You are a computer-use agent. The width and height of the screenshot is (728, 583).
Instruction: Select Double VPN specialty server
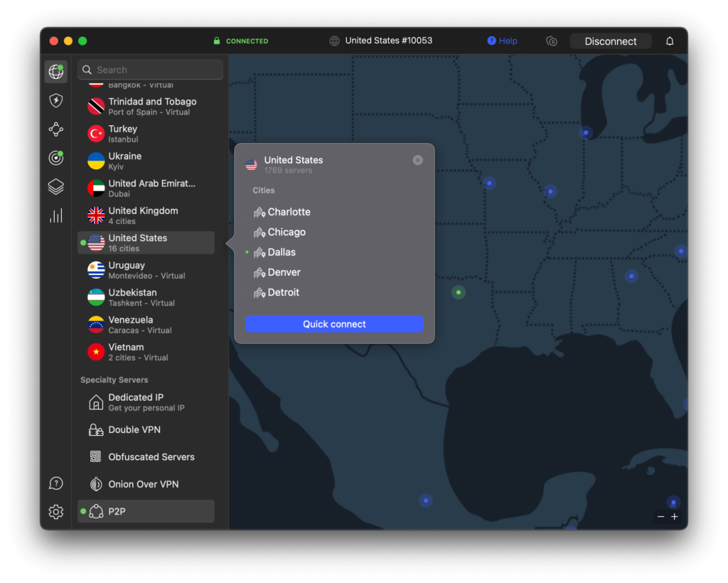pos(146,430)
